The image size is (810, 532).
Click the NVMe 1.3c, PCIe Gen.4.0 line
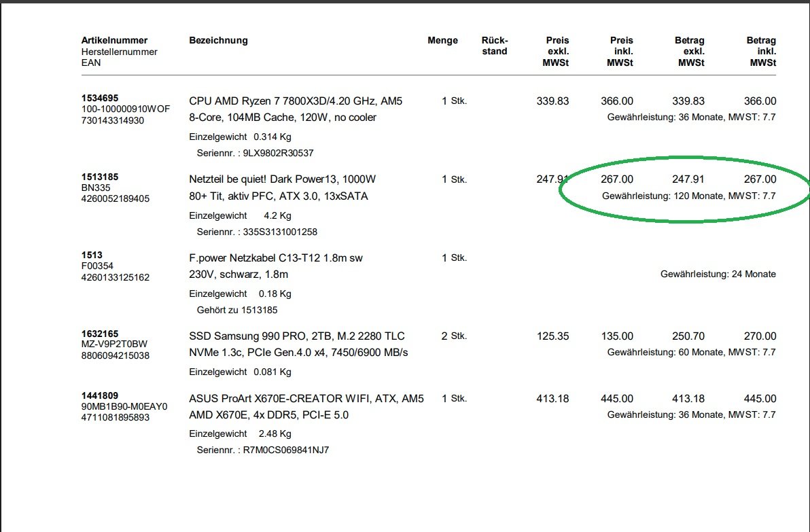(298, 352)
